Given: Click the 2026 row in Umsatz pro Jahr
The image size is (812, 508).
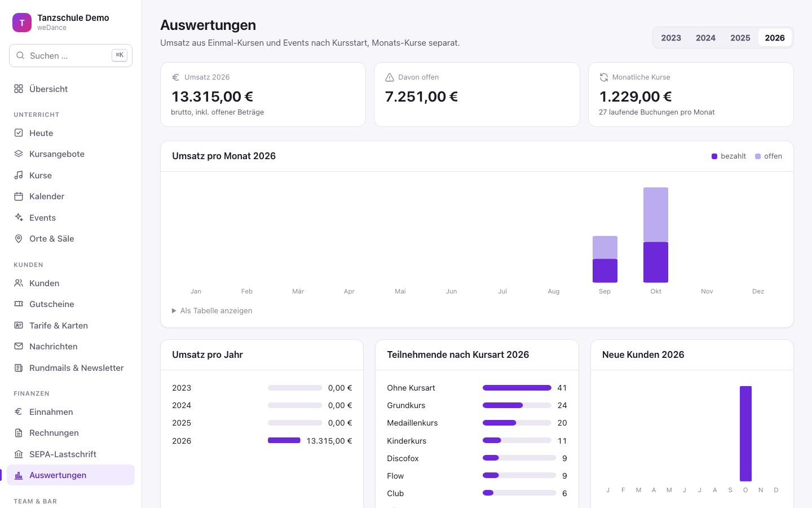Looking at the screenshot, I should click(x=262, y=441).
